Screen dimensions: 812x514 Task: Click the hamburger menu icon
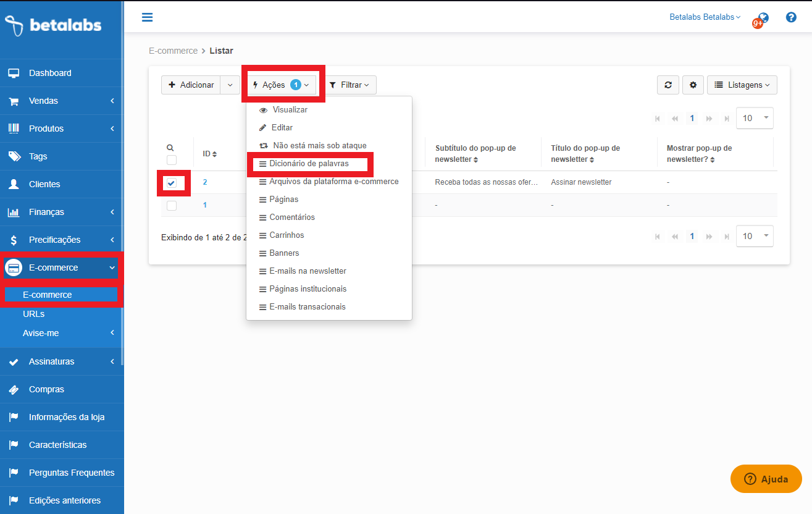[147, 17]
